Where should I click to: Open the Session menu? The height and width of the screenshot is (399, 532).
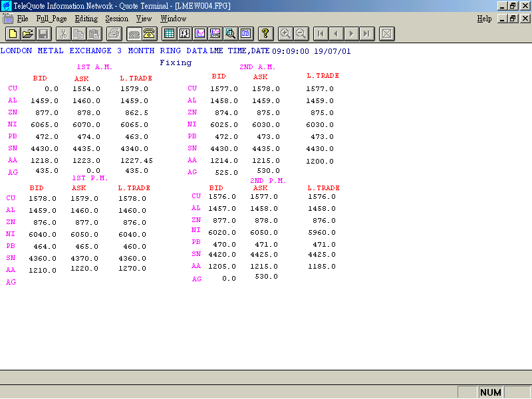tap(117, 19)
